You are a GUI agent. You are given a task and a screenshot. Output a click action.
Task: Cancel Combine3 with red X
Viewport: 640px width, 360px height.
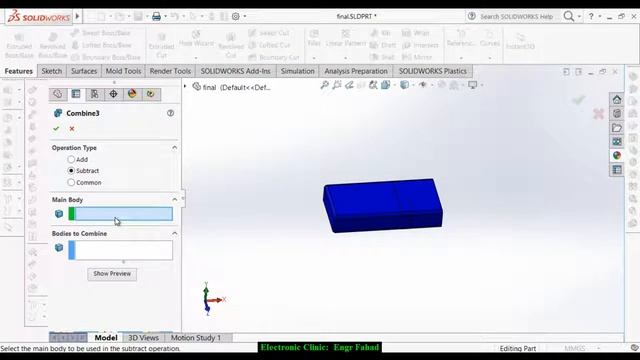72,129
